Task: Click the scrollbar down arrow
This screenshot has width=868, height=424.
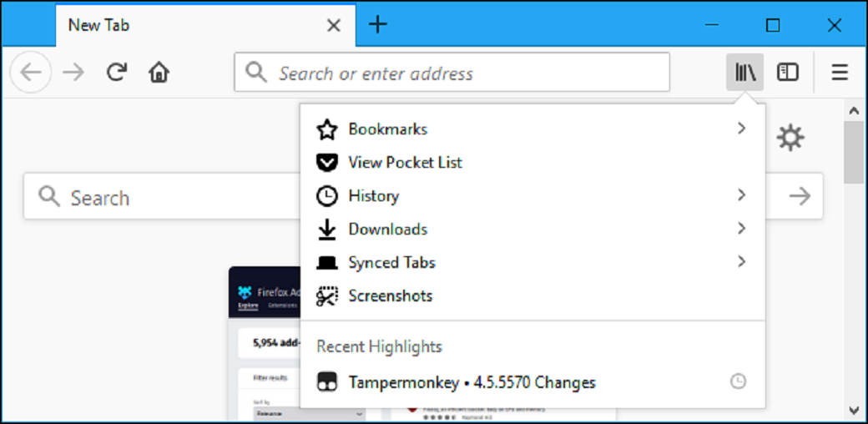Action: point(853,410)
